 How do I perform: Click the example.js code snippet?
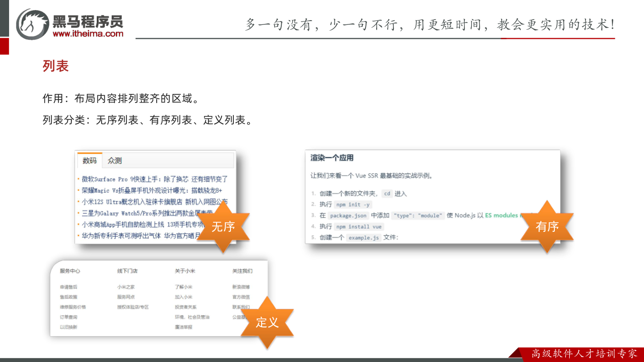click(x=363, y=238)
